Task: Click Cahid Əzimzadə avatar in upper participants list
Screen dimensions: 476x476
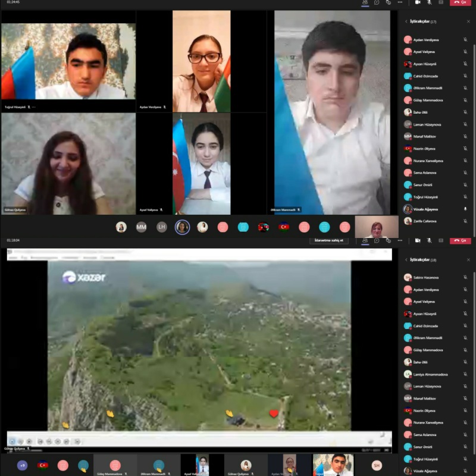Action: [408, 76]
